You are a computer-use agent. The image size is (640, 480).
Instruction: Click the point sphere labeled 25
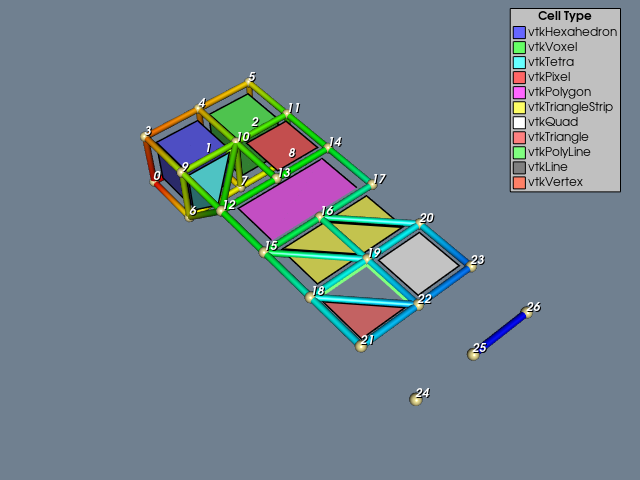(x=473, y=354)
